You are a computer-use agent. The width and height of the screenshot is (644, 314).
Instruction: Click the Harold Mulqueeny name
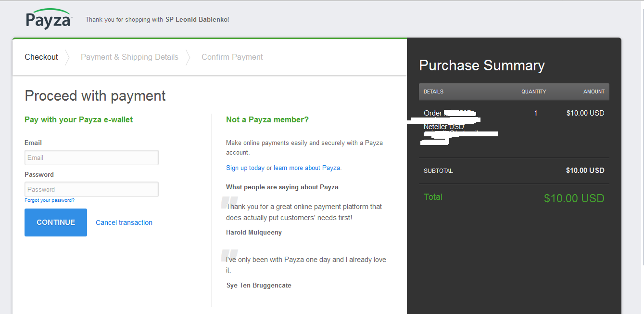254,233
